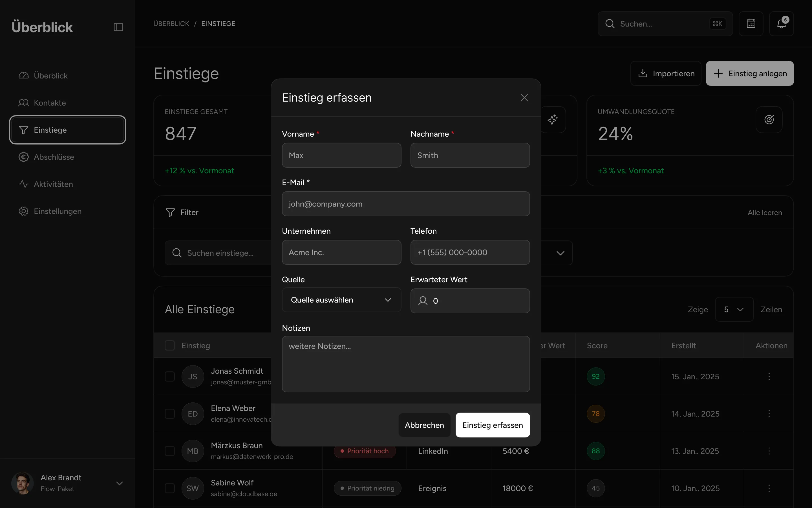Focus the Unternehmen input field
Screen dimensions: 812x508
[x=341, y=252]
